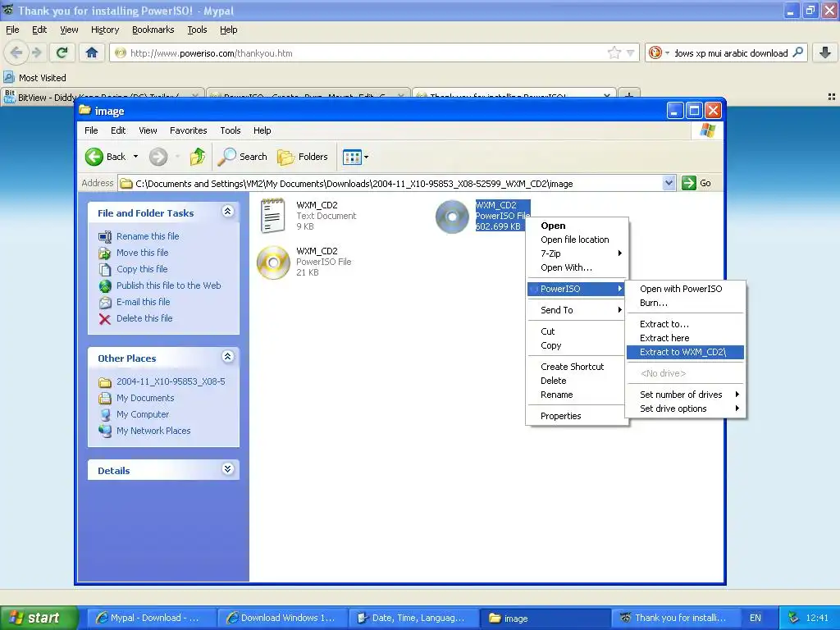Switch to the BitView browser tab
Screen dimensions: 840x630
tap(103, 96)
